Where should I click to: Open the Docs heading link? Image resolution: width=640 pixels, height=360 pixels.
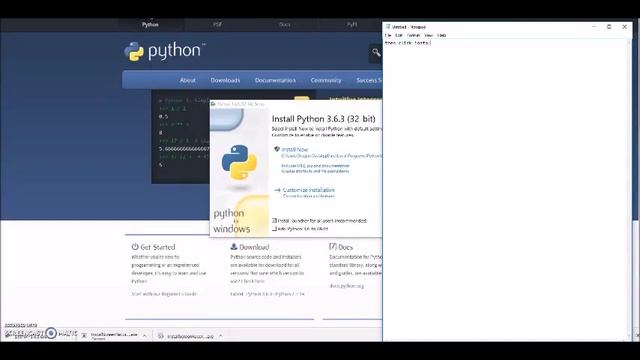pyautogui.click(x=345, y=247)
